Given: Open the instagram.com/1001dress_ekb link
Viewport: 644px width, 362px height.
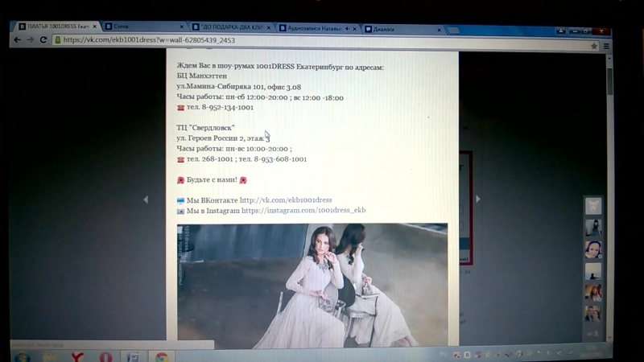Looking at the screenshot, I should click(x=303, y=210).
